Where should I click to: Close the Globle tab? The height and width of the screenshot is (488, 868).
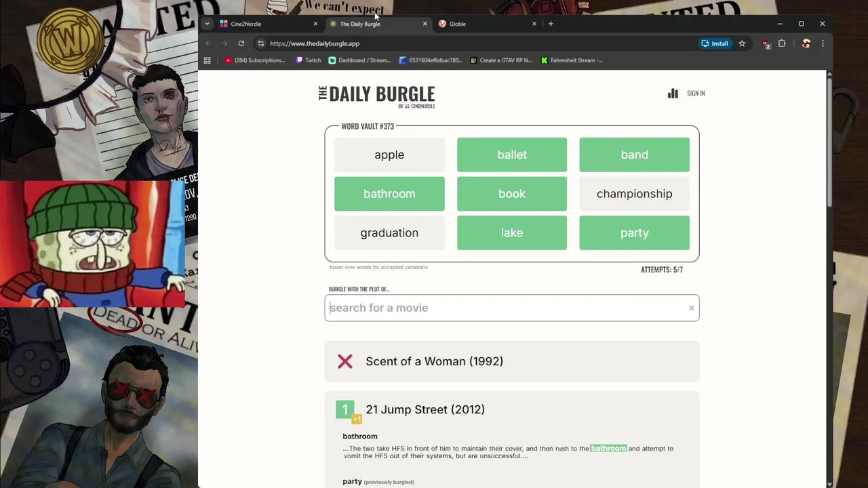534,24
